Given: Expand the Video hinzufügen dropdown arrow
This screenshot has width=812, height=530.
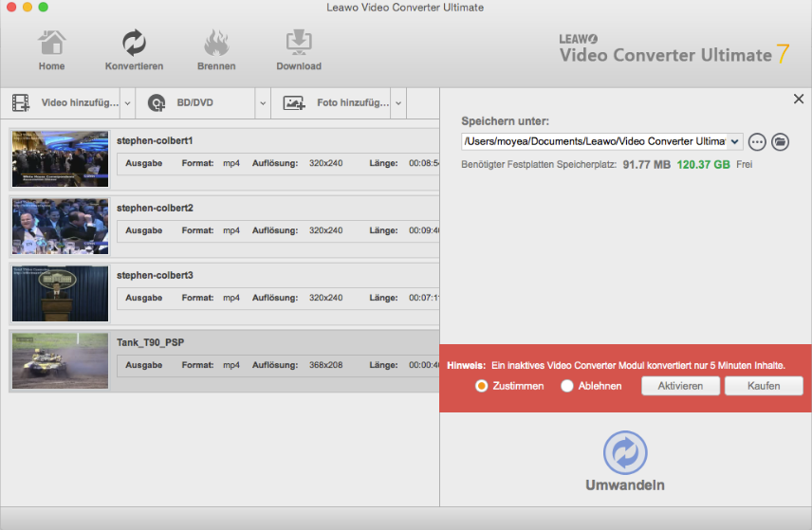Looking at the screenshot, I should (x=126, y=102).
